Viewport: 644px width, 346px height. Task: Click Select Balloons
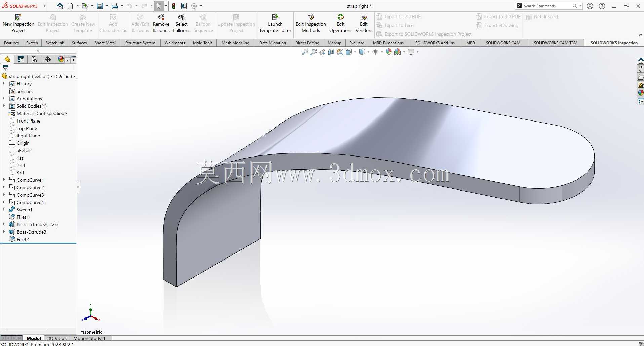pos(182,23)
